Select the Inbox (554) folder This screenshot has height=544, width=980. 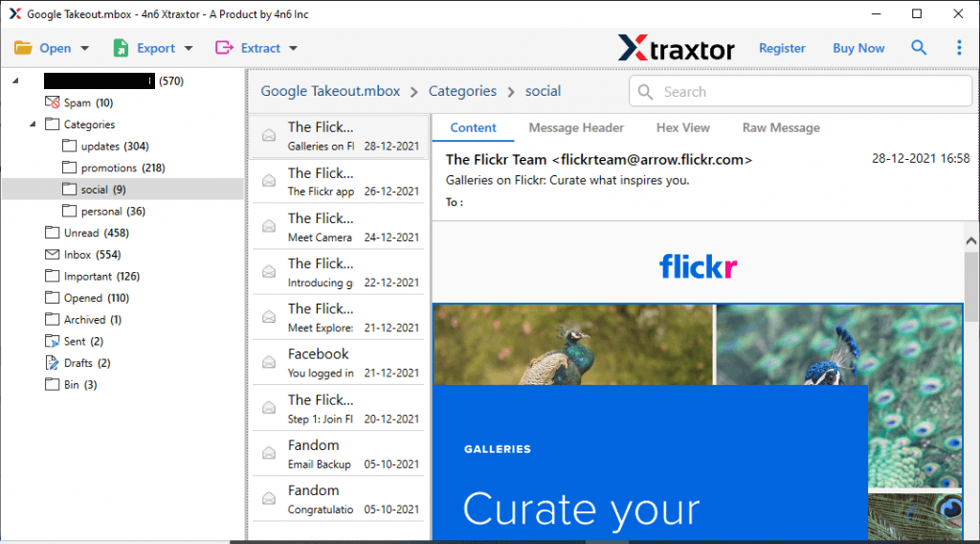click(x=93, y=255)
